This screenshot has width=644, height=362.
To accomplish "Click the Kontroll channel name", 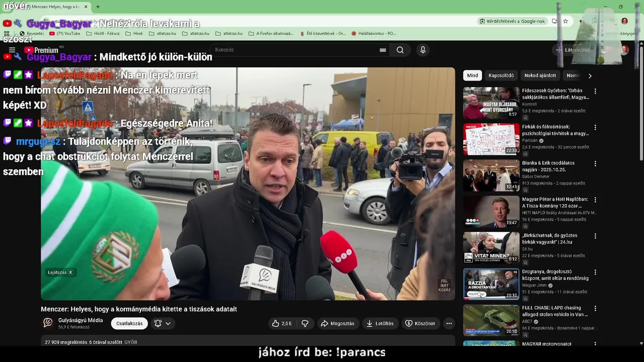I will [529, 104].
